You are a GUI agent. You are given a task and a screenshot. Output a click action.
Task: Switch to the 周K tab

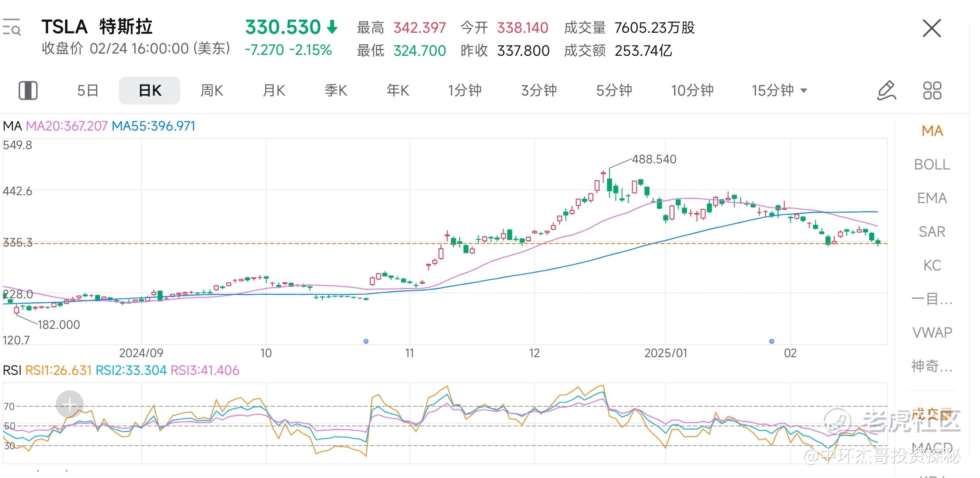212,91
